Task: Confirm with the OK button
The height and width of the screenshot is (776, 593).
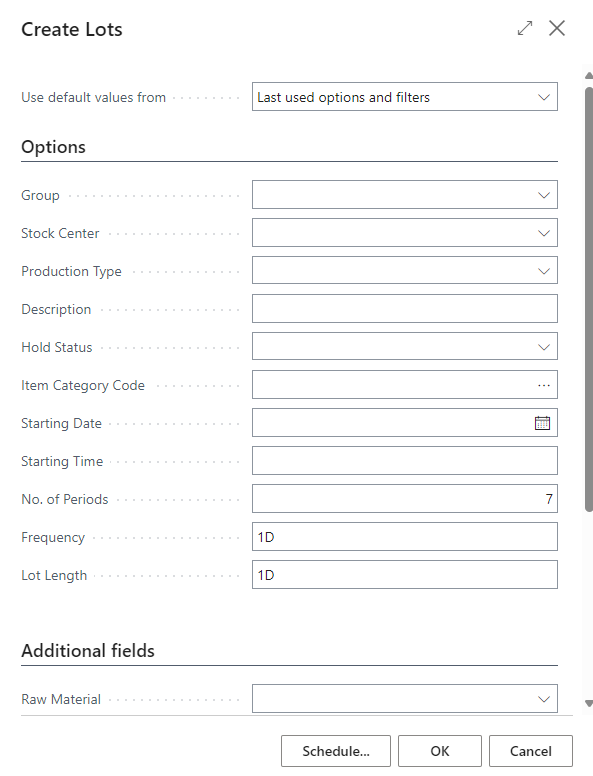Action: point(440,751)
